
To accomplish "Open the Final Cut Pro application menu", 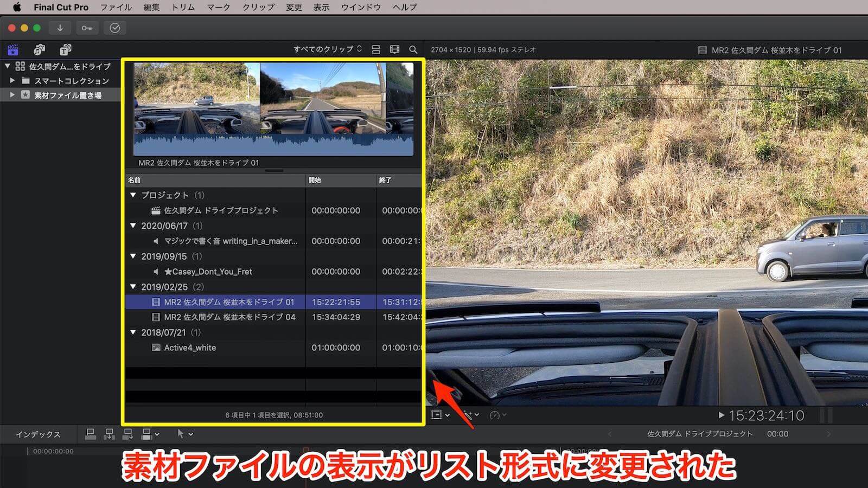I will 61,7.
